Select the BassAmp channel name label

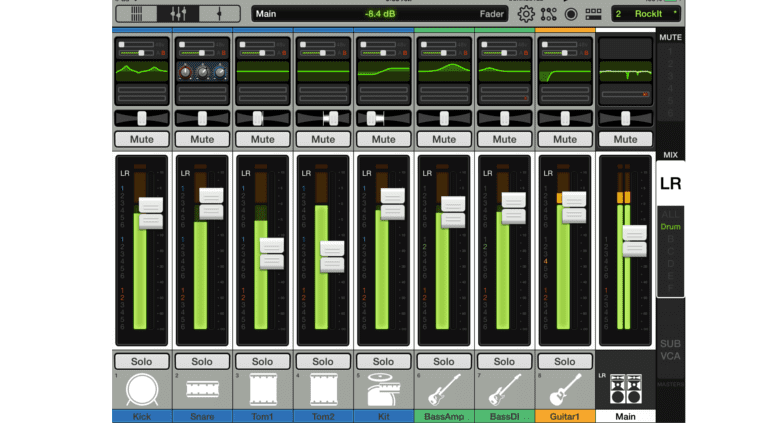click(444, 417)
